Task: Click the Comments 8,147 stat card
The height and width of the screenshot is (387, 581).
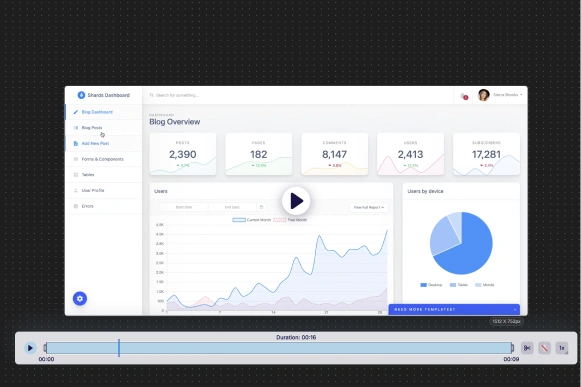Action: (x=335, y=154)
